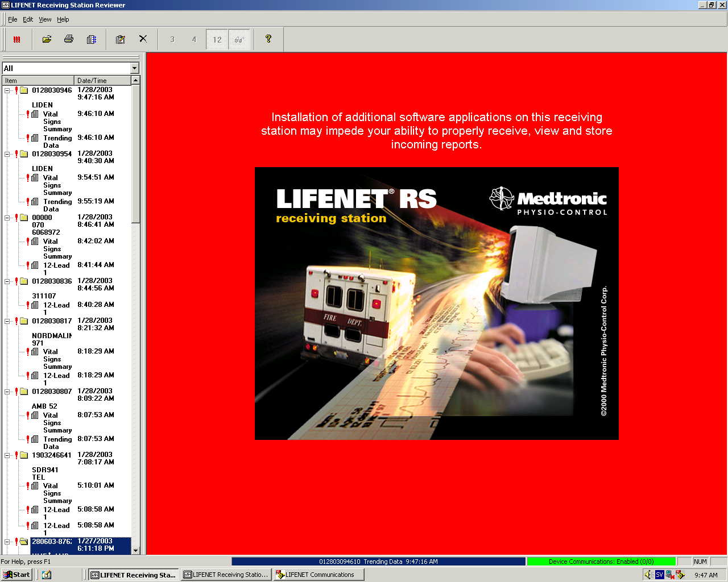Sort by the Date/Time column header
Image resolution: width=728 pixels, height=582 pixels.
pyautogui.click(x=102, y=81)
